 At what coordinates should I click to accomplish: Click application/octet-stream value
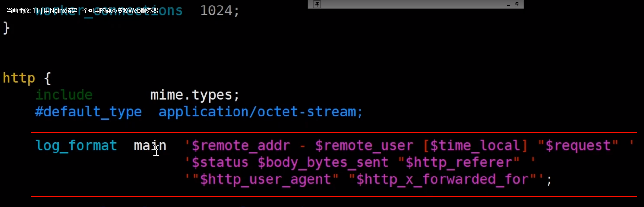click(x=260, y=112)
